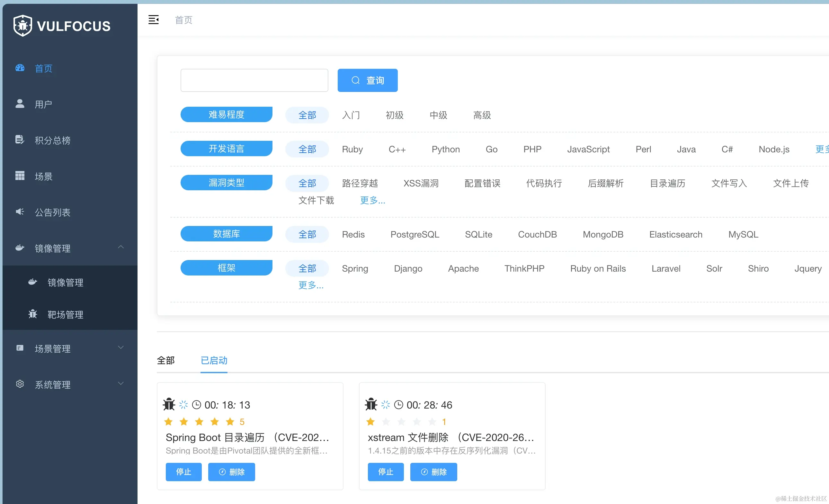Click the dashboard icon beside 首页

click(x=20, y=68)
